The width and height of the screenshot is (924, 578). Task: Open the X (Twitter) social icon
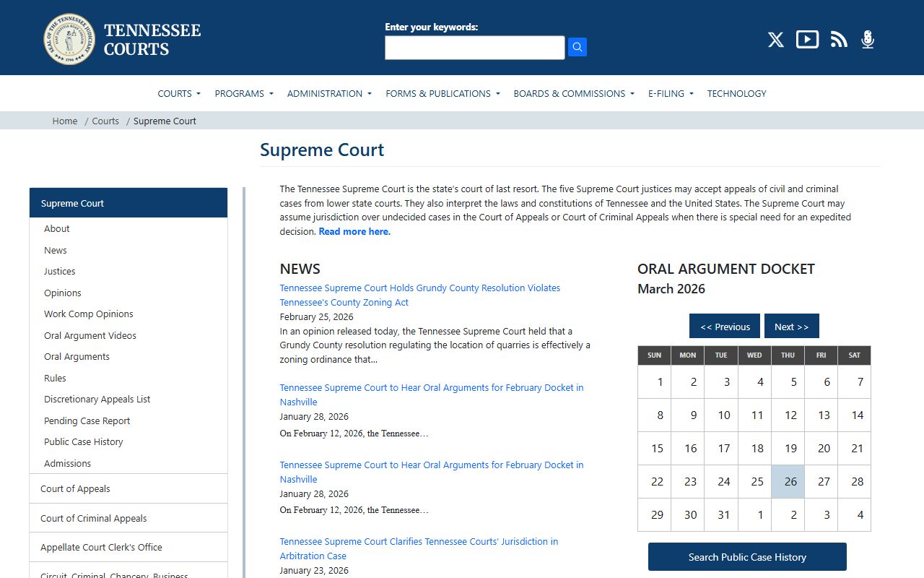click(x=776, y=40)
